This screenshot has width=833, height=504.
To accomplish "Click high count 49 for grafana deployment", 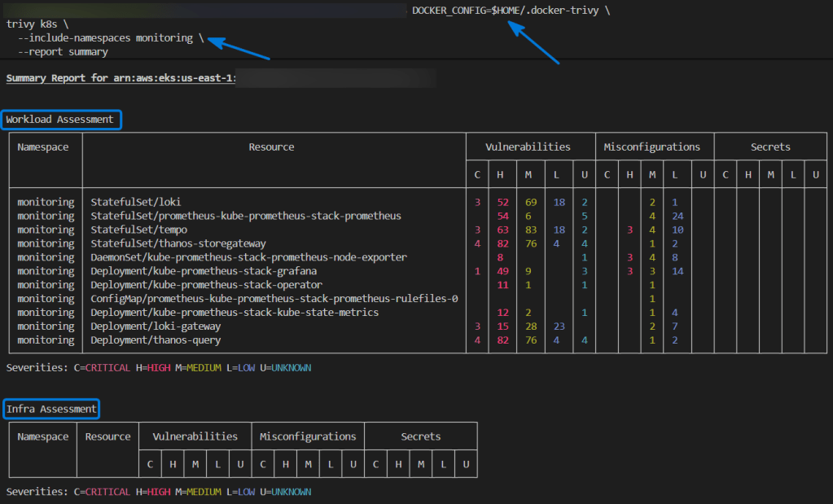I will [502, 271].
